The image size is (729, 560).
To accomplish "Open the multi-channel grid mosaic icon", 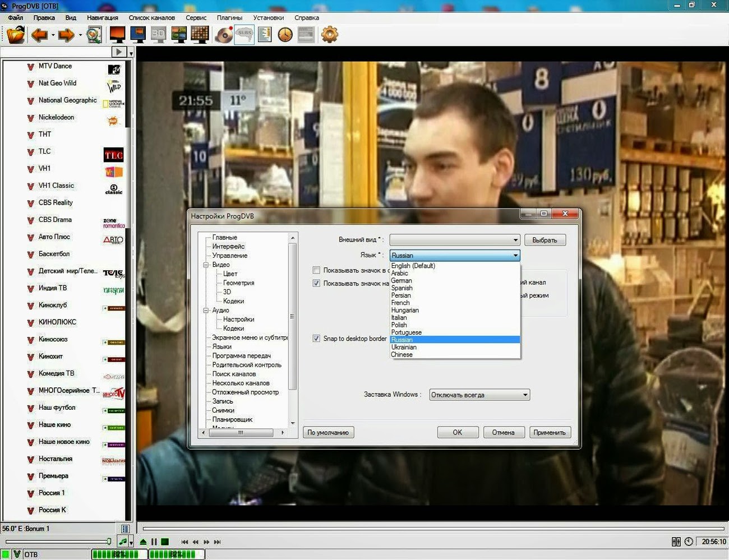I will (200, 35).
